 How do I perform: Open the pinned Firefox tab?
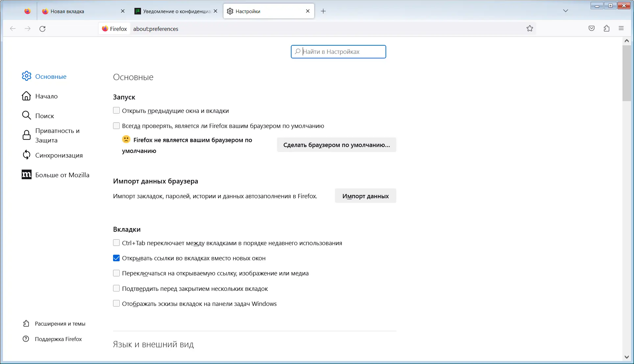coord(27,11)
